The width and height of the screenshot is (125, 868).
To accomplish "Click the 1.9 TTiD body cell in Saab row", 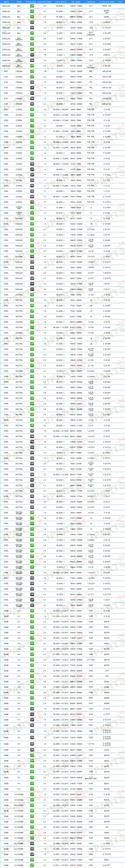I will point(91,744).
